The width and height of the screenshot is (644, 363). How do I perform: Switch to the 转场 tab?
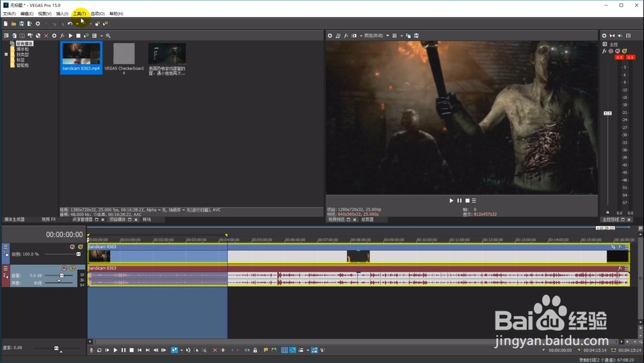pos(147,219)
